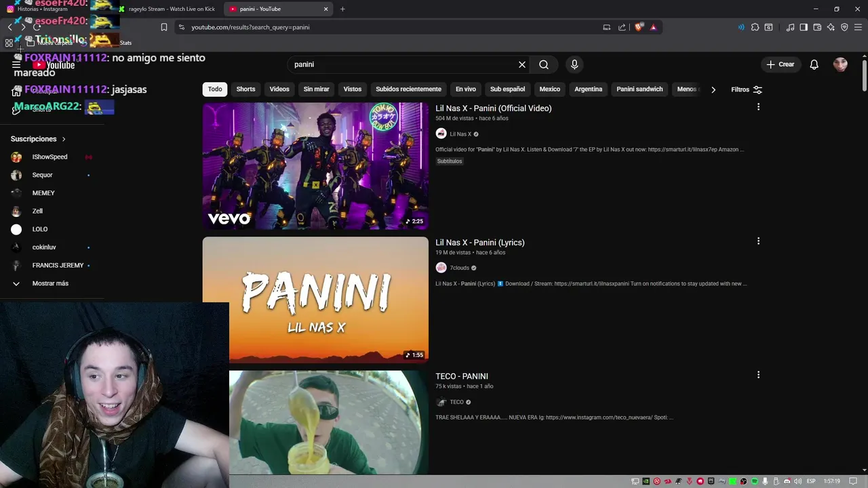Open system volume speaker icon
This screenshot has width=868, height=488.
[x=798, y=481]
